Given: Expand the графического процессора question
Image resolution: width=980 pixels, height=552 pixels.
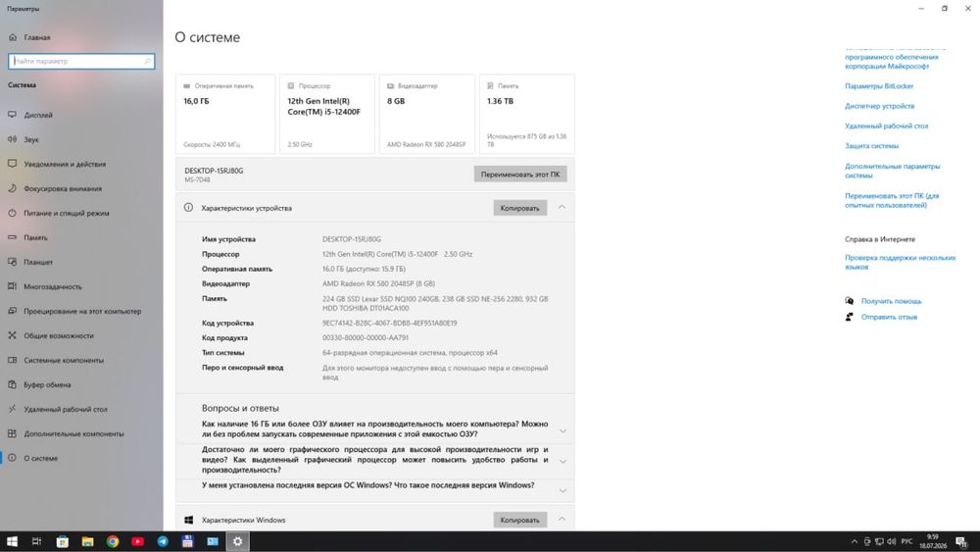Looking at the screenshot, I should pos(563,462).
